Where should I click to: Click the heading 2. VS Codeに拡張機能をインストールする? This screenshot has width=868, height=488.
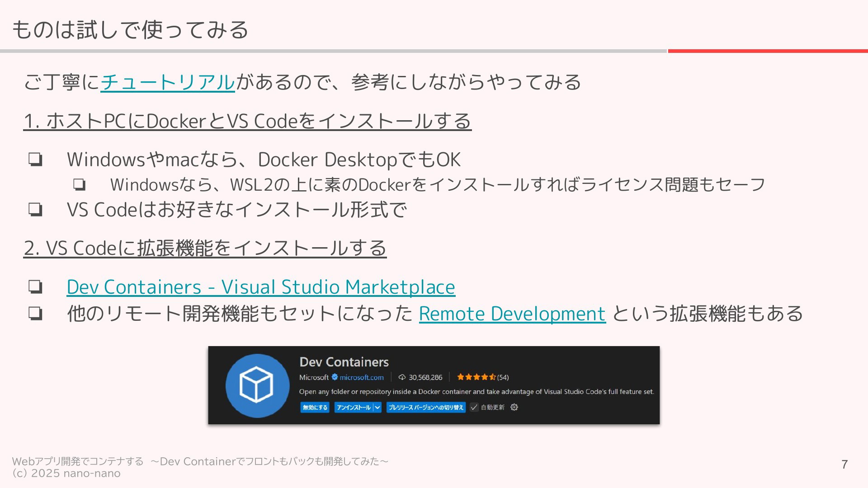coord(205,248)
